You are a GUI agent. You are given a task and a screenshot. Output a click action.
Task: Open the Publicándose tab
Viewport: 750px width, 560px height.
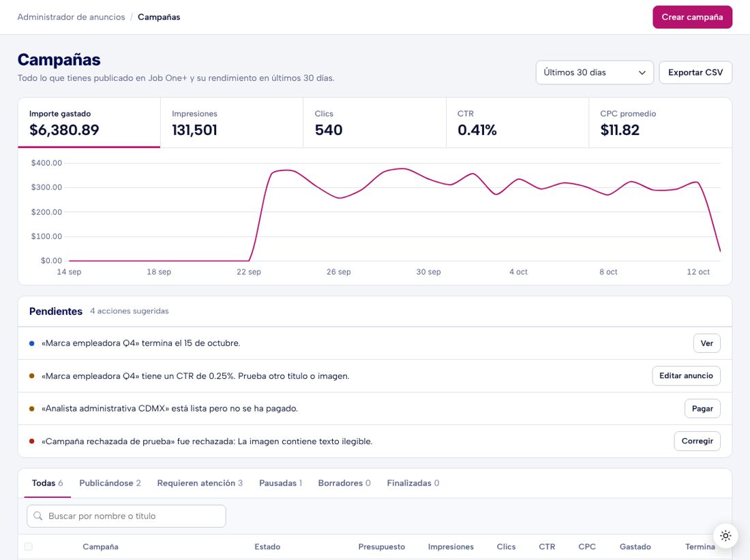coord(110,483)
